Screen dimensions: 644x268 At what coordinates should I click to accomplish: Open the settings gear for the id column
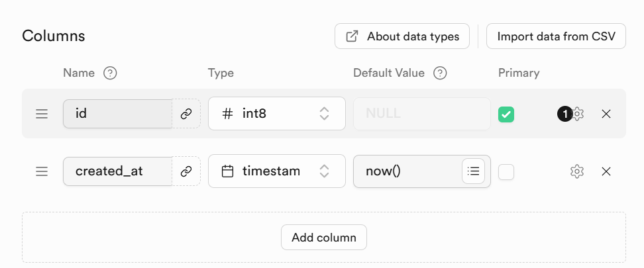click(x=578, y=114)
